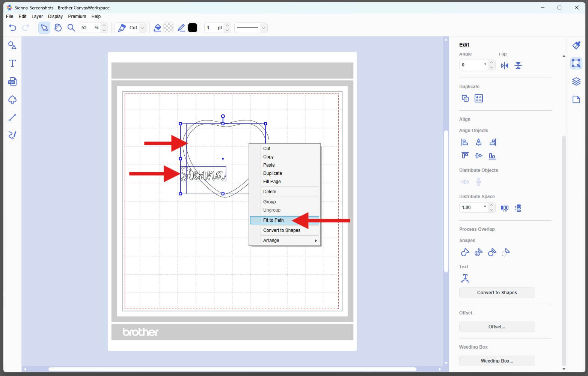This screenshot has width=588, height=376.
Task: Open the Cut operation dropdown
Action: (142, 28)
